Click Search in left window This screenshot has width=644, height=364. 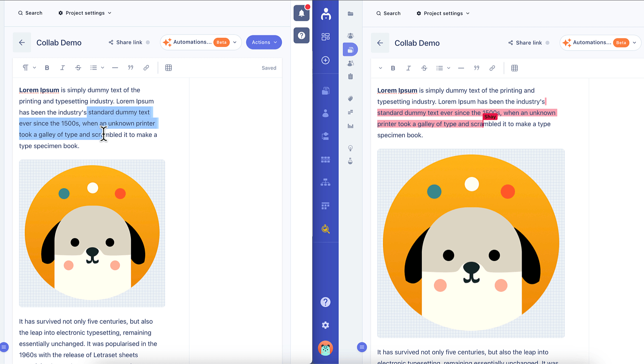point(30,13)
